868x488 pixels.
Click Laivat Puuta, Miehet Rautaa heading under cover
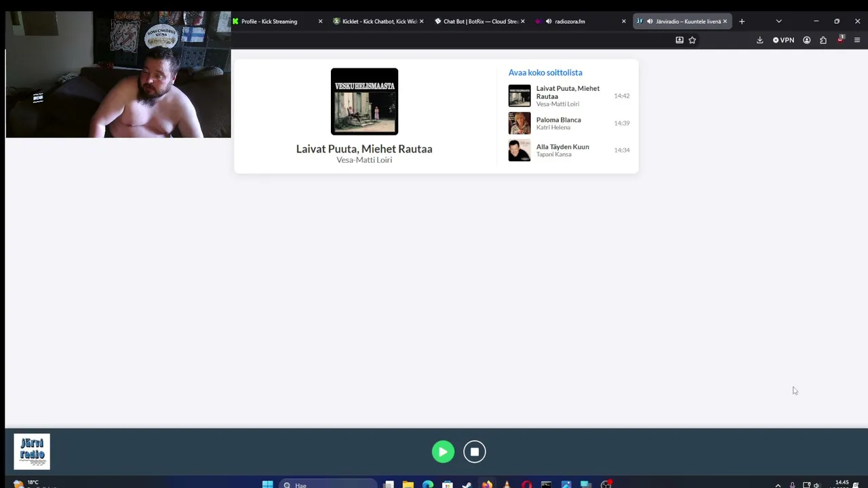pos(364,148)
